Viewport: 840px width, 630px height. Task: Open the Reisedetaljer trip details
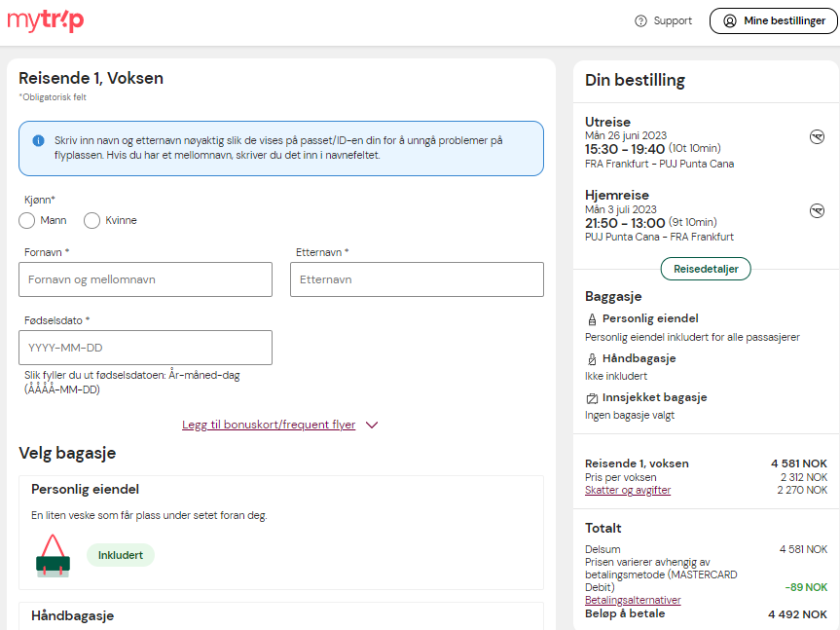click(x=706, y=269)
